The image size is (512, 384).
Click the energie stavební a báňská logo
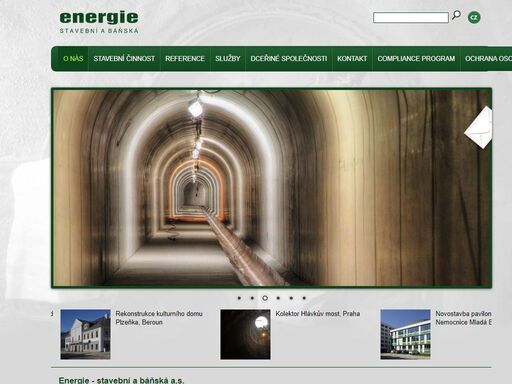click(x=99, y=22)
